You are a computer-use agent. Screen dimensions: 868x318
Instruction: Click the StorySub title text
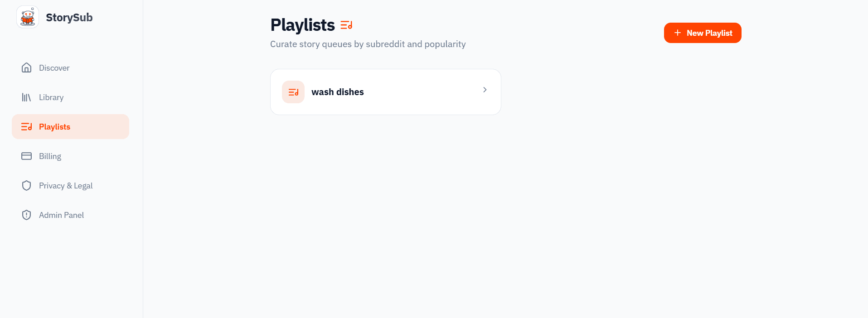coord(69,17)
